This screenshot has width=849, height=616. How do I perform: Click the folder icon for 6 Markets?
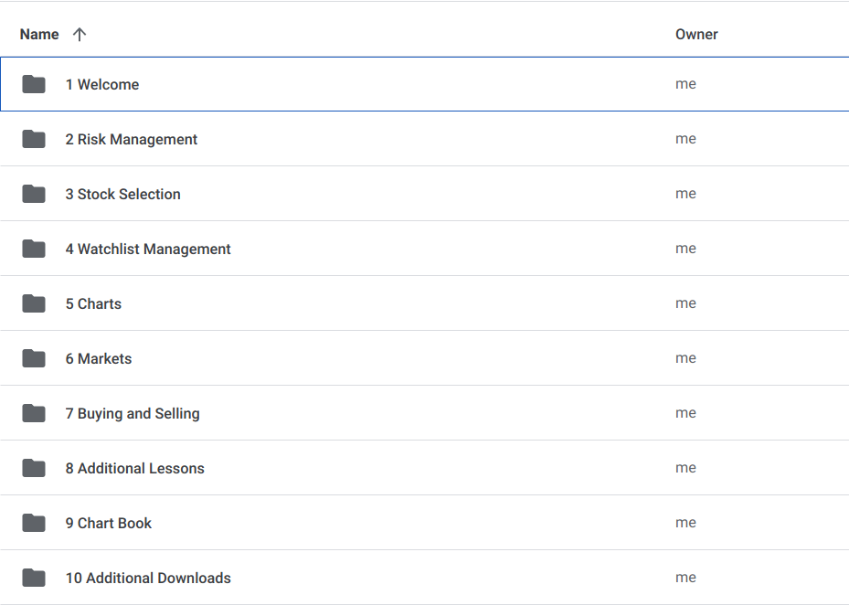[33, 357]
